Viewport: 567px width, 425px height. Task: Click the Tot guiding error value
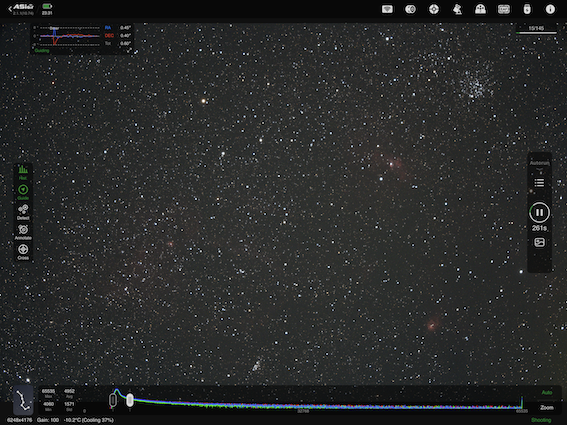[125, 43]
